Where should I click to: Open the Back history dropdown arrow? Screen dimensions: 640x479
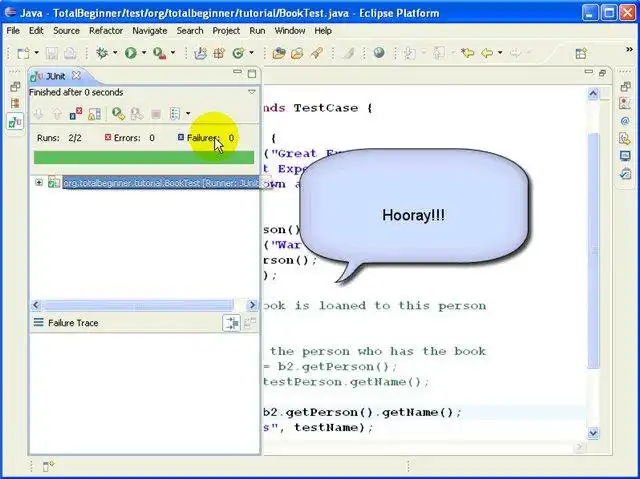click(x=500, y=53)
